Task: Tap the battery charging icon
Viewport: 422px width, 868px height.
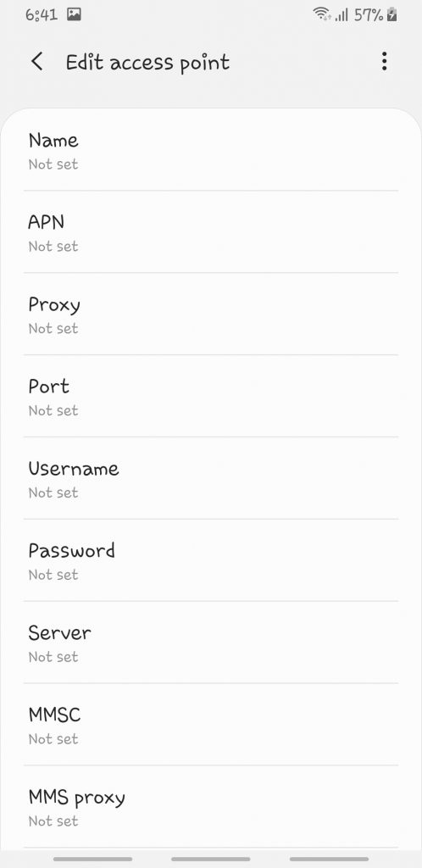Action: pyautogui.click(x=392, y=14)
